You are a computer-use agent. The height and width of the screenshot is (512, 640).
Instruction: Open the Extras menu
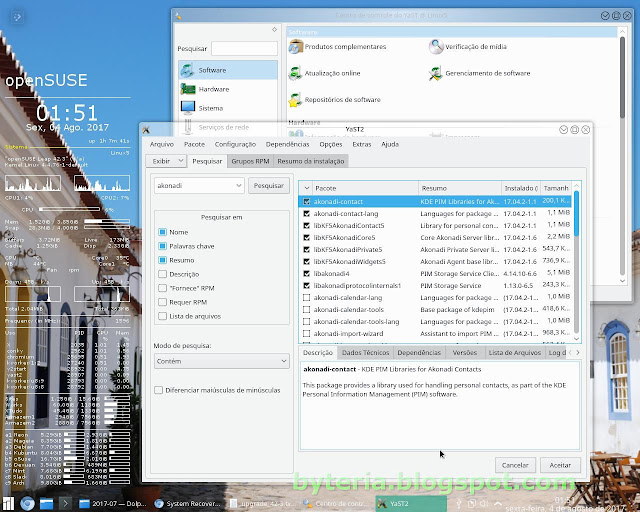coord(362,144)
